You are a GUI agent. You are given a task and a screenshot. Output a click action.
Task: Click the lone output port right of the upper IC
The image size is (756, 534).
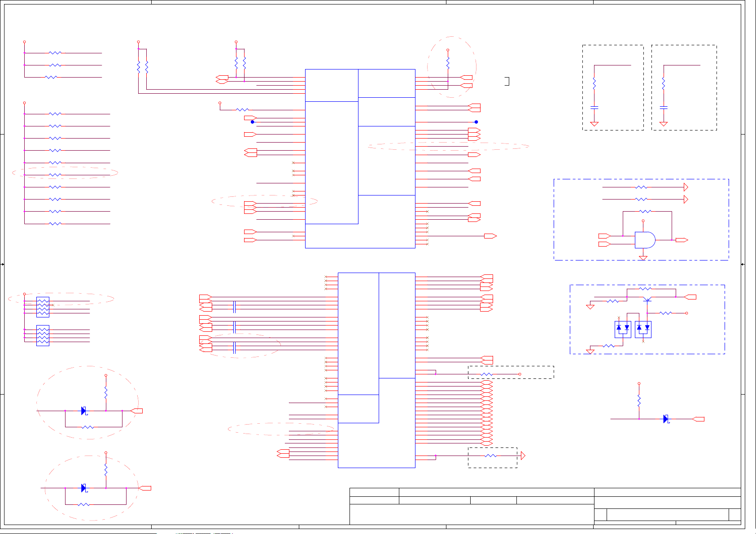pyautogui.click(x=490, y=236)
